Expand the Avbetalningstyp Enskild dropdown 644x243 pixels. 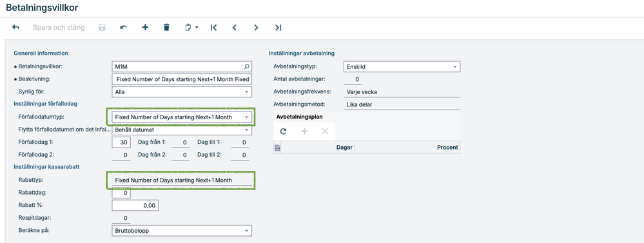(454, 66)
